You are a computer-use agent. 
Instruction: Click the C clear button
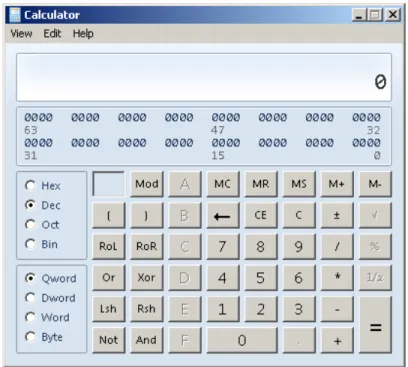299,215
